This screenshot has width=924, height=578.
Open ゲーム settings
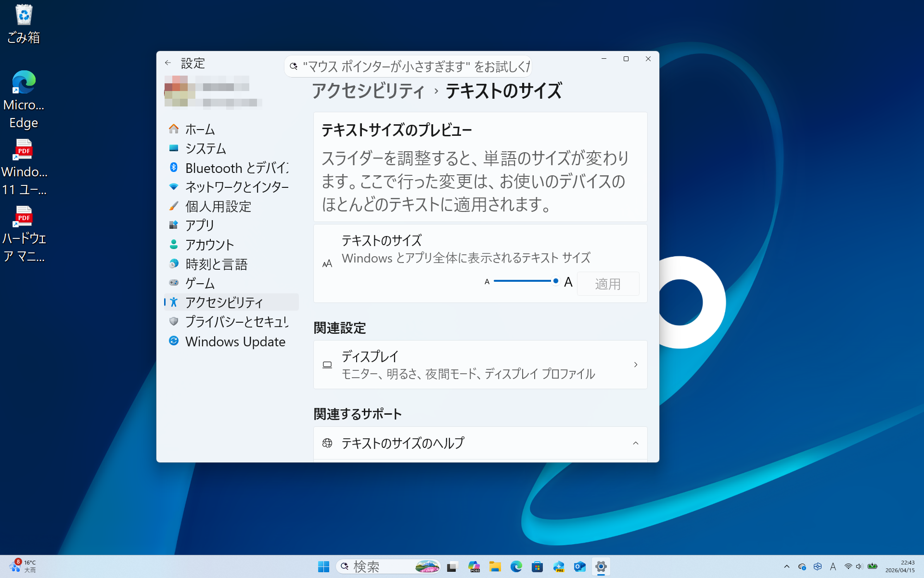point(200,283)
